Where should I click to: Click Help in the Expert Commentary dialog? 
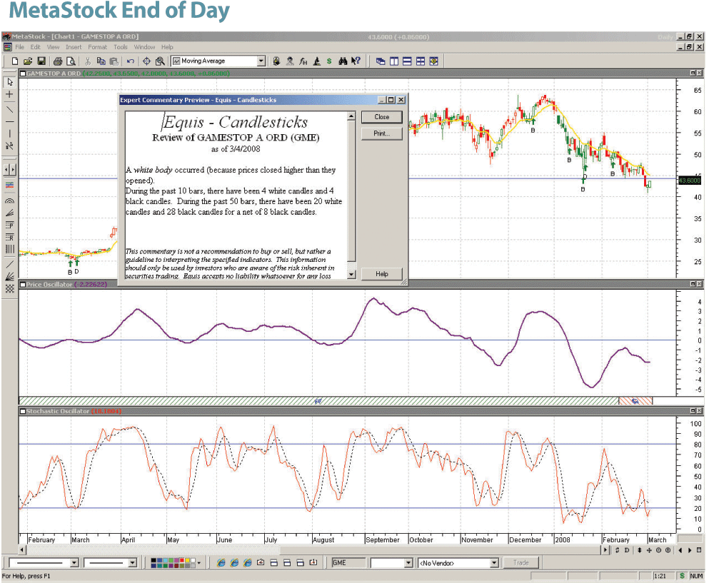(x=381, y=274)
